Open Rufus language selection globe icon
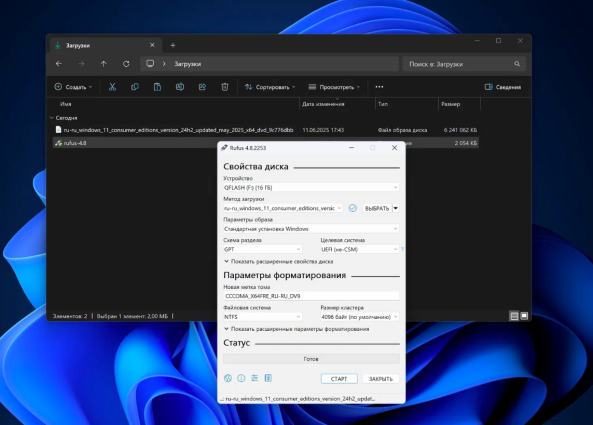Screen dimensions: 593x425 (x=228, y=378)
